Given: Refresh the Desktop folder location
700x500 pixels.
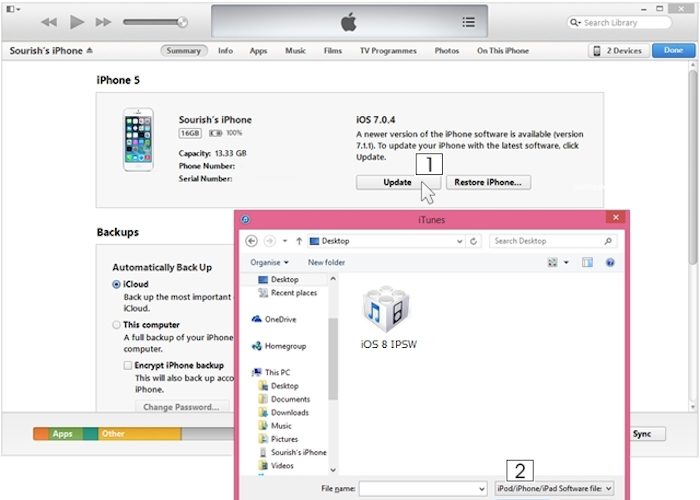Looking at the screenshot, I should (475, 241).
